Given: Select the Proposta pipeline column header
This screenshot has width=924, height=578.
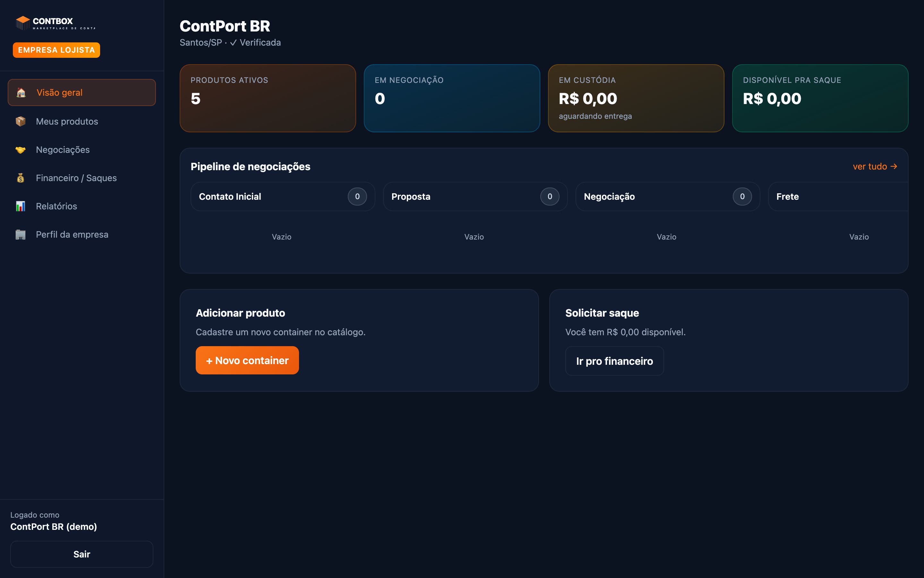Looking at the screenshot, I should pyautogui.click(x=475, y=197).
